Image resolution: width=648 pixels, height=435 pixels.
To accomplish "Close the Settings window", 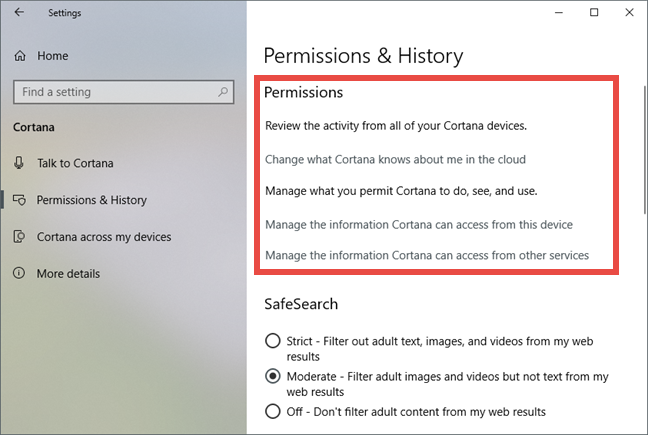I will coord(629,12).
